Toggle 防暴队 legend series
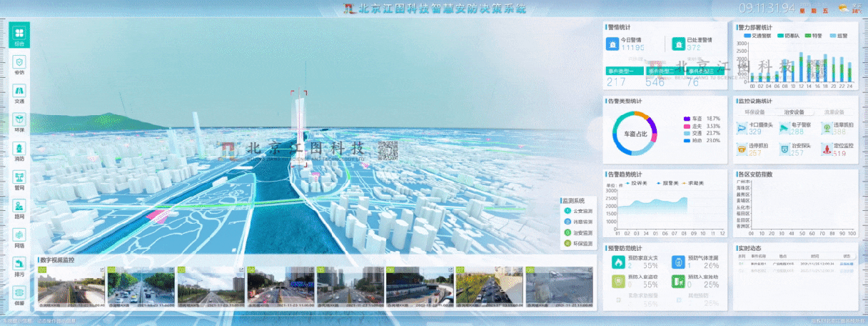 click(789, 34)
